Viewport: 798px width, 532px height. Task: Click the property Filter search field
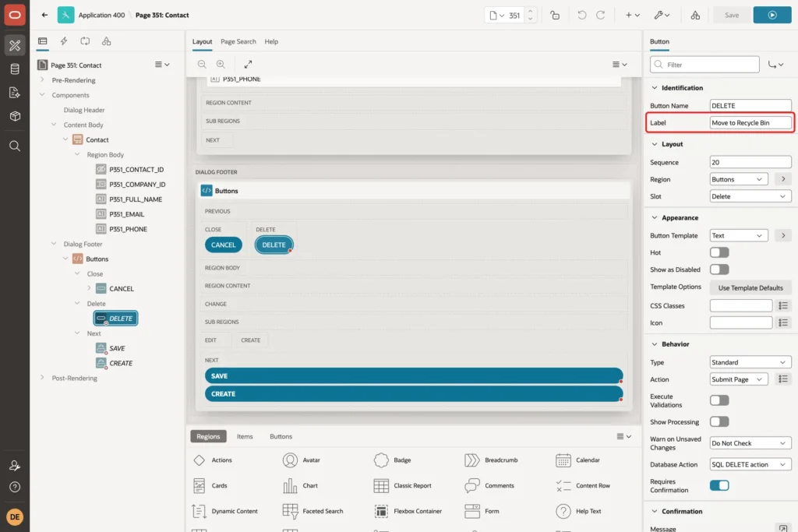click(x=704, y=65)
